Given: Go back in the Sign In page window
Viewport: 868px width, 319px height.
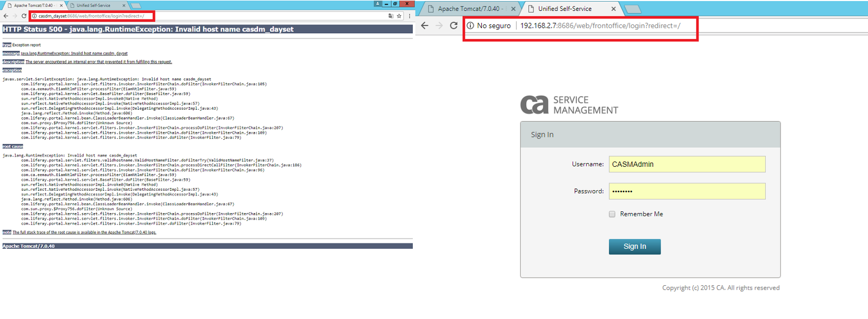Looking at the screenshot, I should 425,26.
